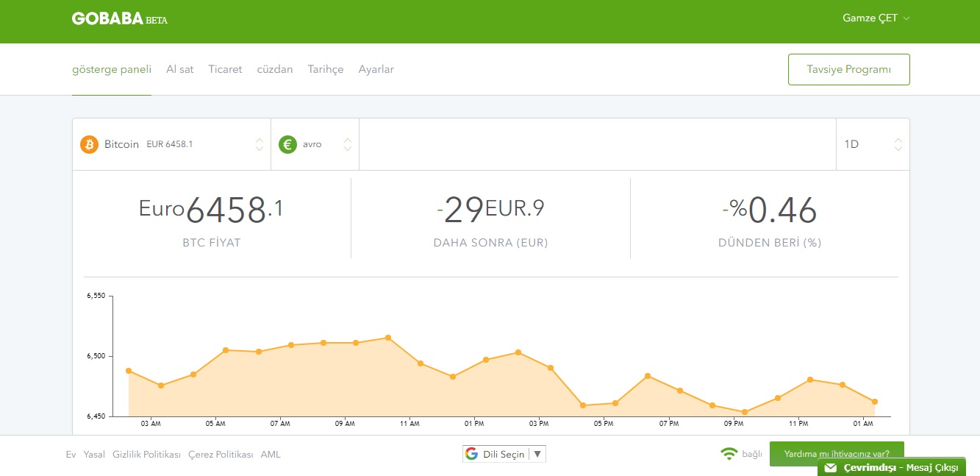Click the GOBABA BETA logo
The height and width of the screenshot is (476, 980).
[120, 18]
